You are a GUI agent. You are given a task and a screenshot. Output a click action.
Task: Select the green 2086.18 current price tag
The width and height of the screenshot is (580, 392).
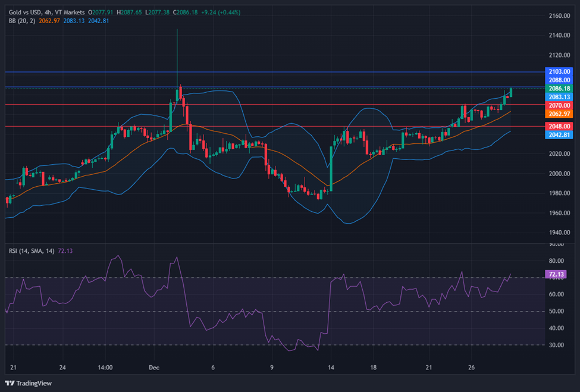click(559, 88)
